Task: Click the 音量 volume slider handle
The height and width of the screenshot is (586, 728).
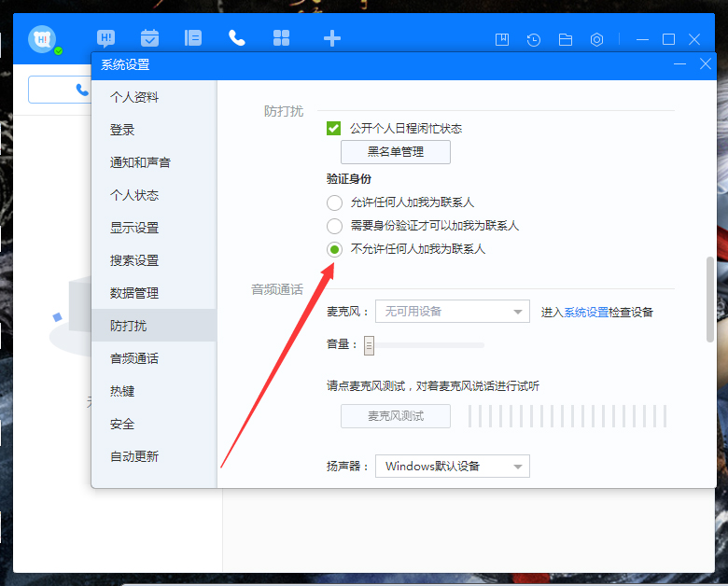Action: tap(369, 345)
